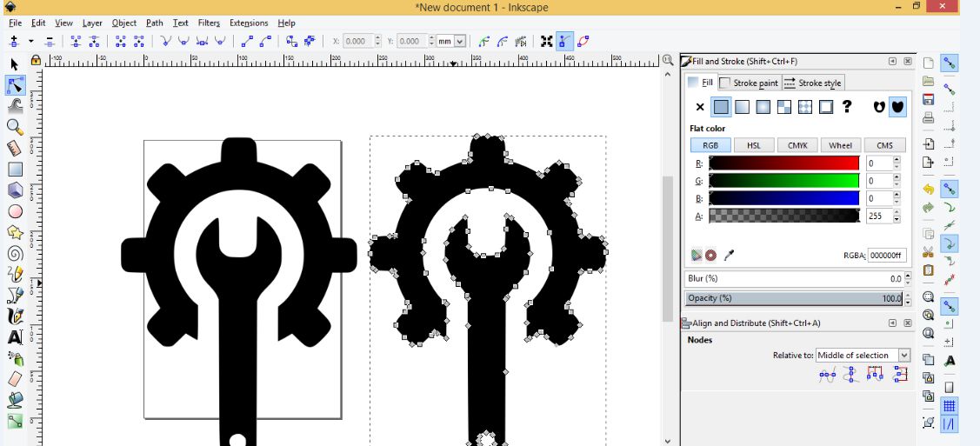This screenshot has width=980, height=446.
Task: Toggle show Bezier handles of nodes
Action: point(564,41)
